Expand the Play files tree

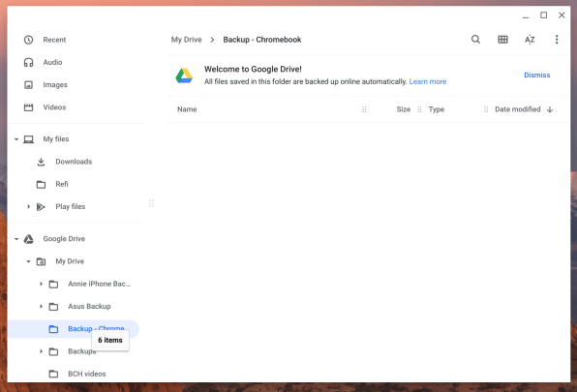point(28,207)
